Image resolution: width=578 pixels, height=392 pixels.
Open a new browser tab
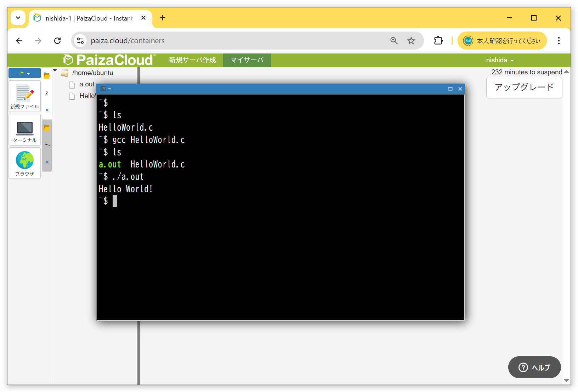pyautogui.click(x=163, y=18)
